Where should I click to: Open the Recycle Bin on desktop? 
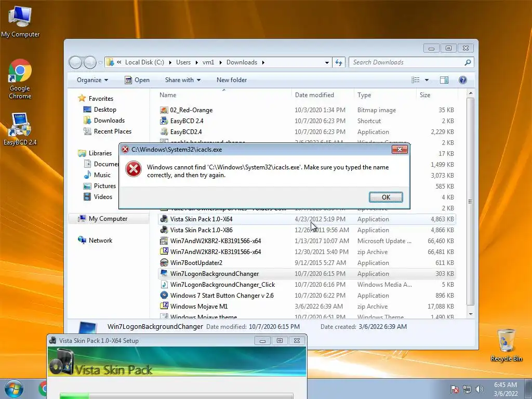tap(506, 345)
